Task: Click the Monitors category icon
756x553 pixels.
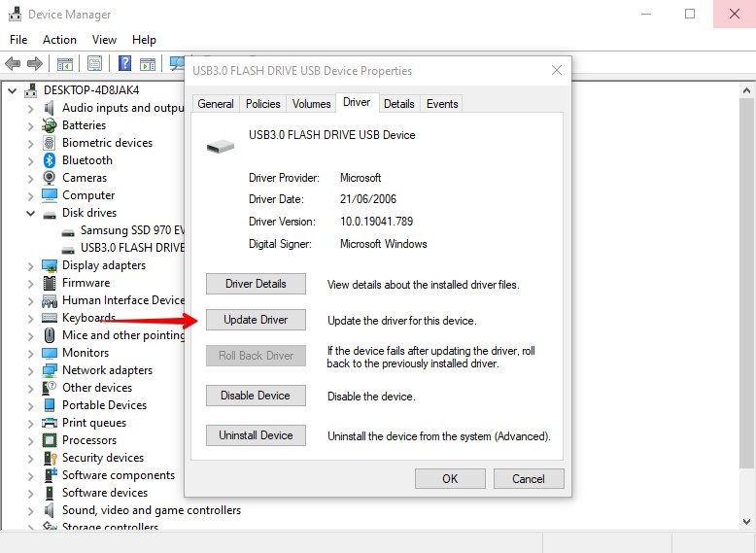Action: tap(50, 354)
